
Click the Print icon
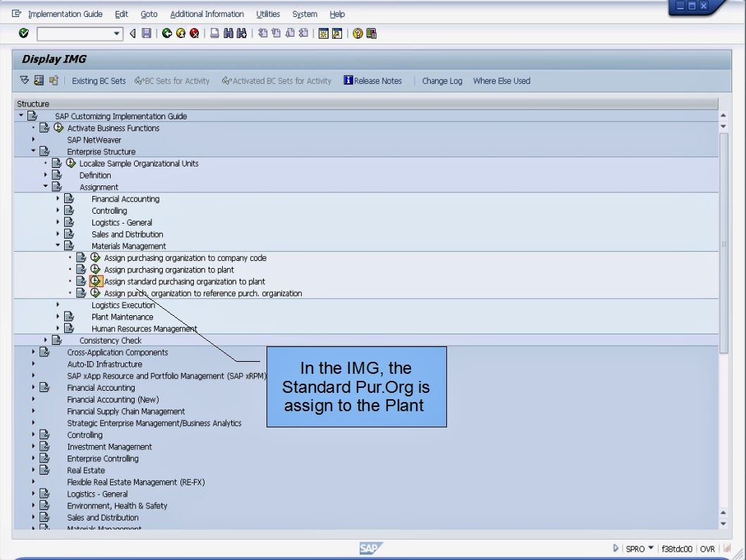coord(213,33)
